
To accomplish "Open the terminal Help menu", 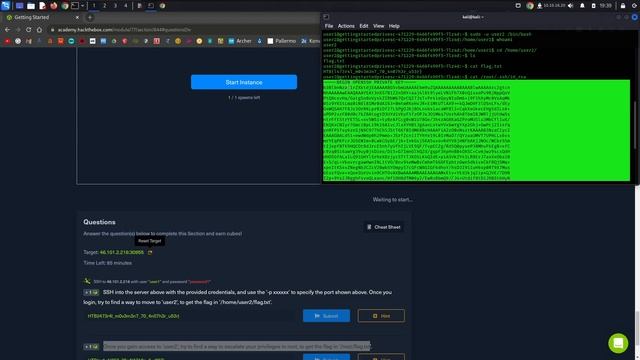I will [x=394, y=26].
